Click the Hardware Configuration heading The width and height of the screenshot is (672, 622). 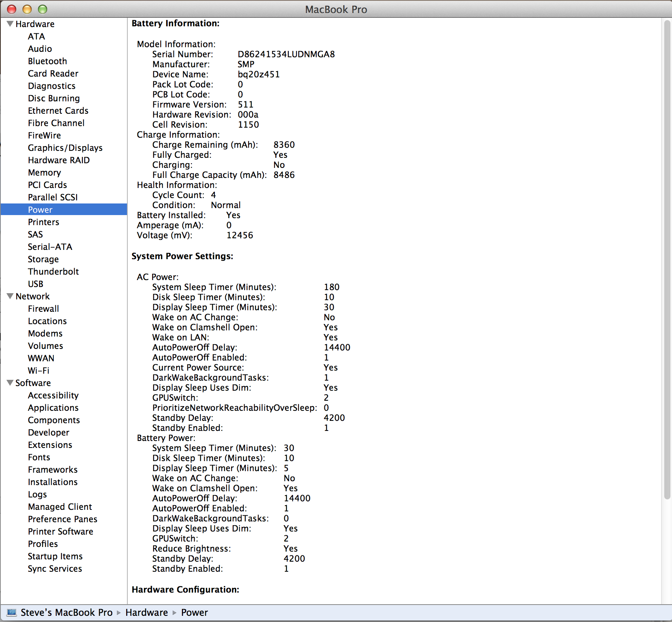185,590
